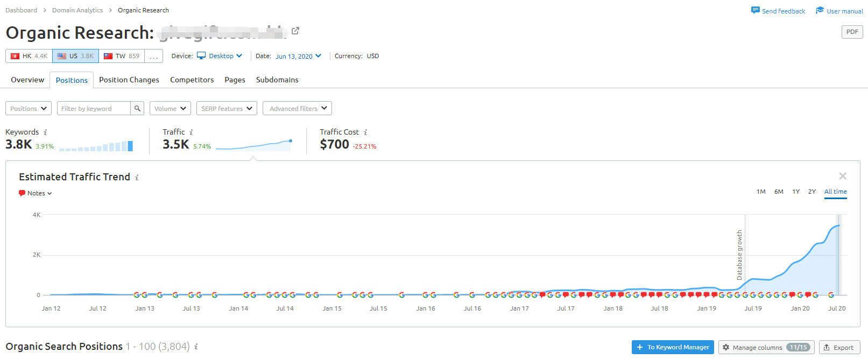Viewport: 868px width, 359px height.
Task: Click the User manual graduation cap icon
Action: 820,10
